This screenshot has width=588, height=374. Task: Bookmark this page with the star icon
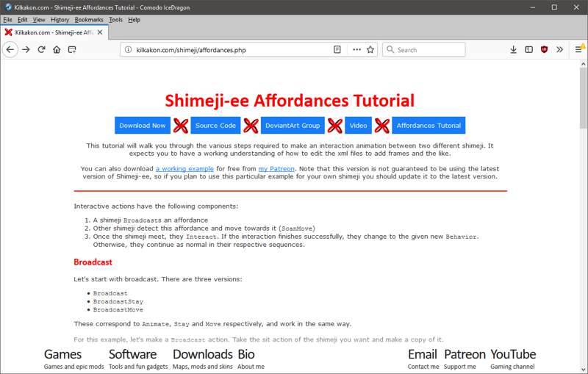[x=370, y=49]
